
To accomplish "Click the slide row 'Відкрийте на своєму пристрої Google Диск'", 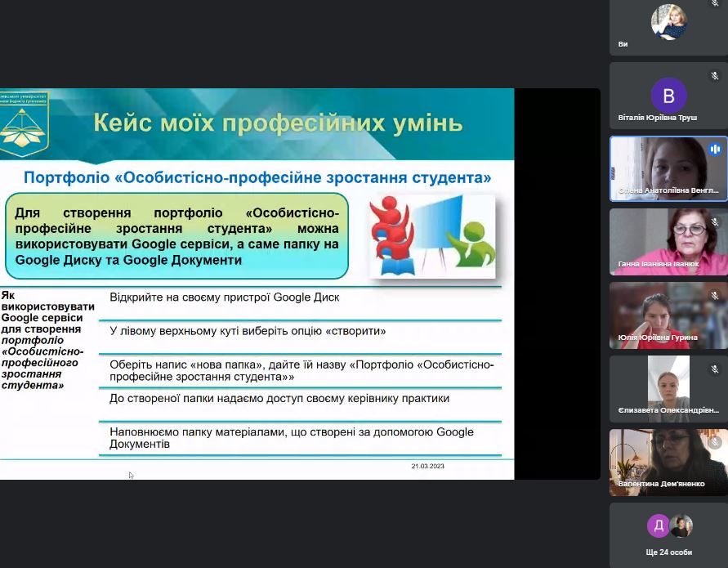I will click(224, 297).
